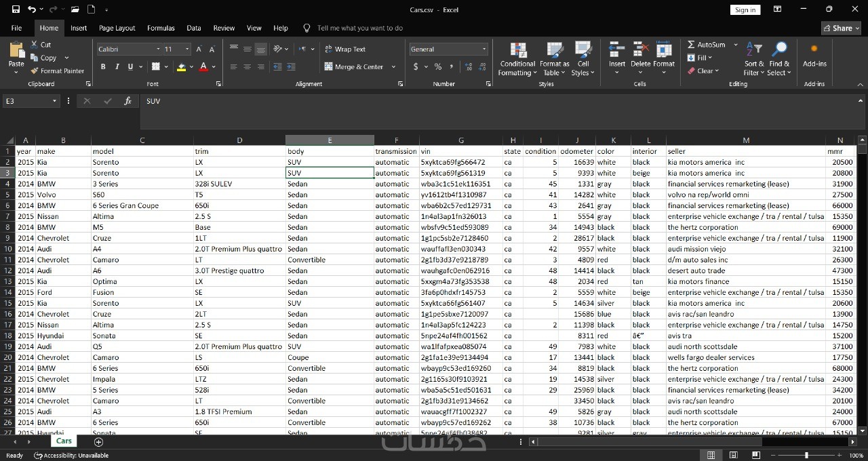Switch to the Page Layout tab

coord(117,28)
